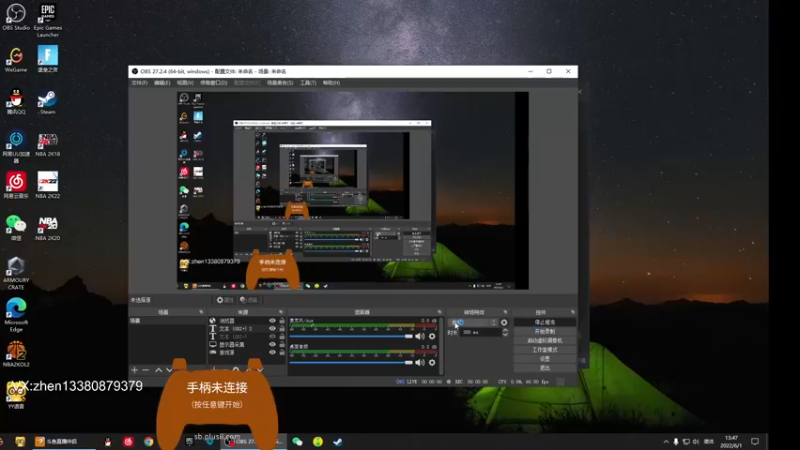
Task: Expand the system tray hidden icons chevron
Action: click(666, 441)
